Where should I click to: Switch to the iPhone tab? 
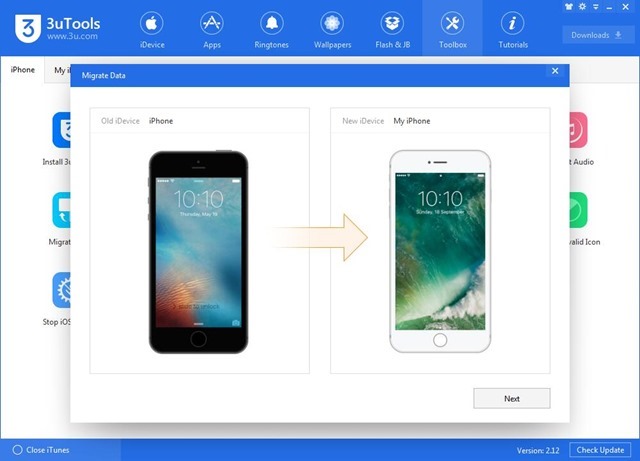click(22, 70)
